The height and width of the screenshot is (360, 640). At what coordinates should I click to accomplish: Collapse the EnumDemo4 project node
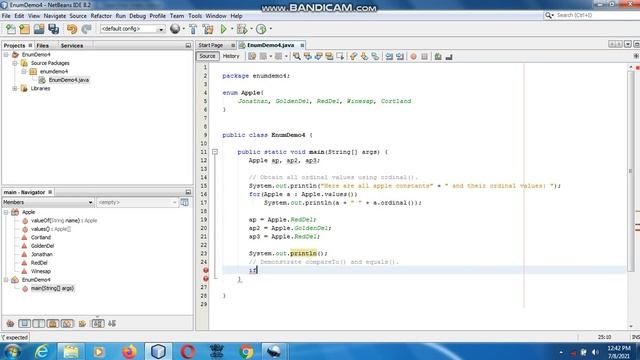click(x=6, y=55)
